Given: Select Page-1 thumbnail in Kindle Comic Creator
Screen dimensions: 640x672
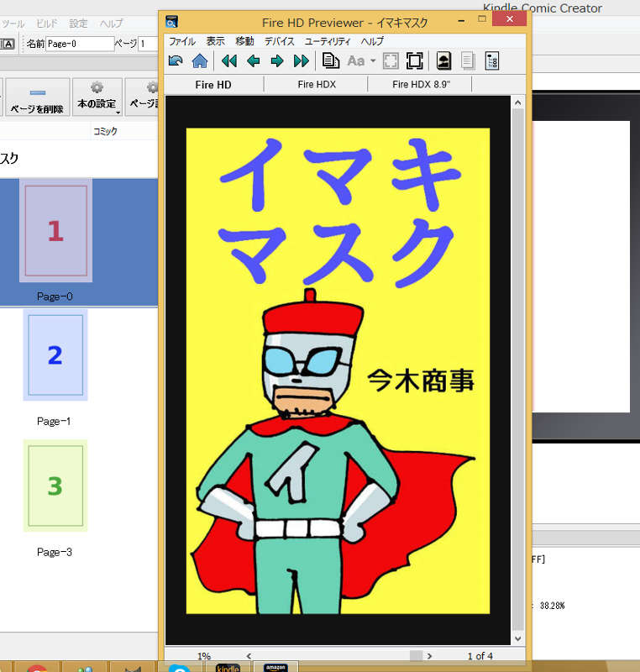Looking at the screenshot, I should (55, 355).
